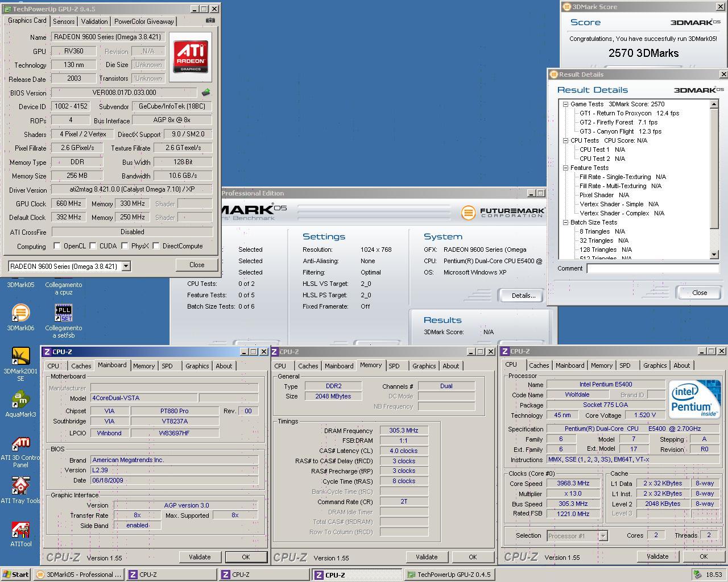Click the Futuremark Corporation logo

pyautogui.click(x=503, y=213)
